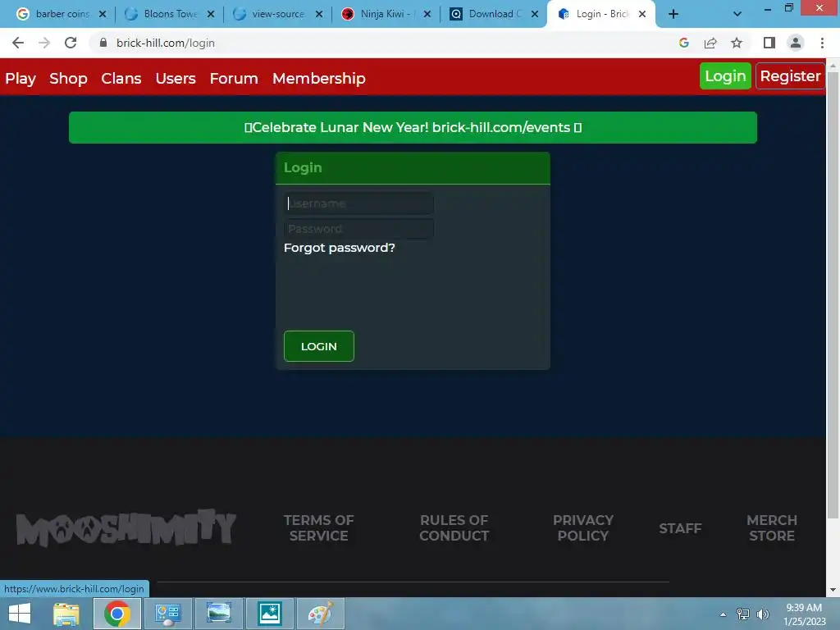The width and height of the screenshot is (840, 630).
Task: Expand the tab search chevron
Action: click(x=737, y=14)
